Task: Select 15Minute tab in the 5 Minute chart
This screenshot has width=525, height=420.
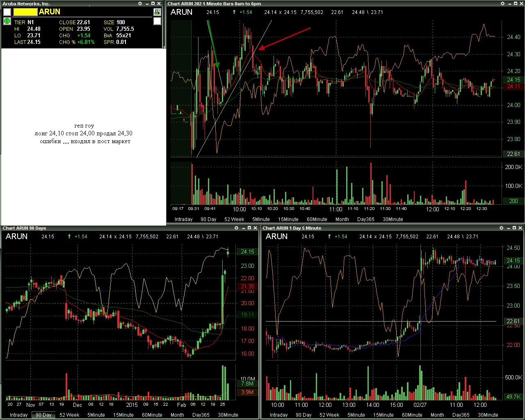Action: click(383, 415)
